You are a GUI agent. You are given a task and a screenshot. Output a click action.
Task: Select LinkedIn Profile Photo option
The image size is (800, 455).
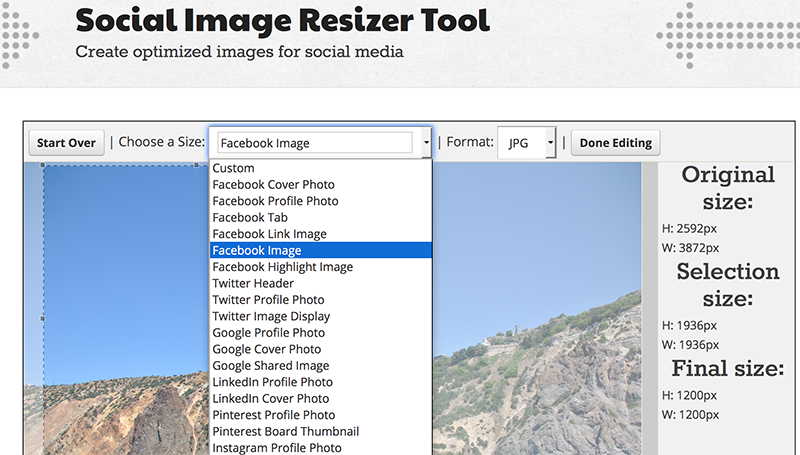coord(320,382)
